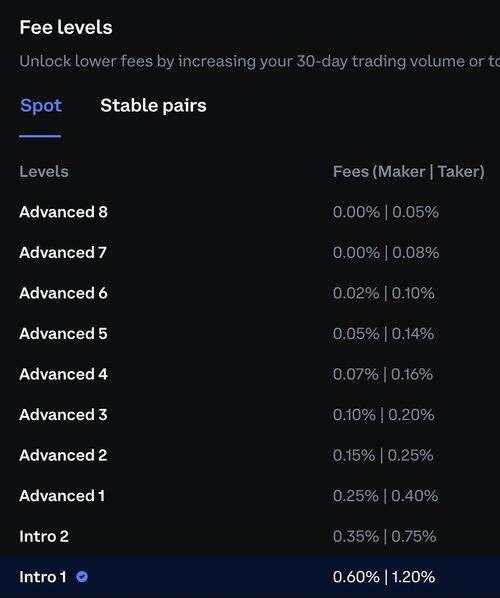500x598 pixels.
Task: Select the Advanced 3 level row
Action: [250, 415]
